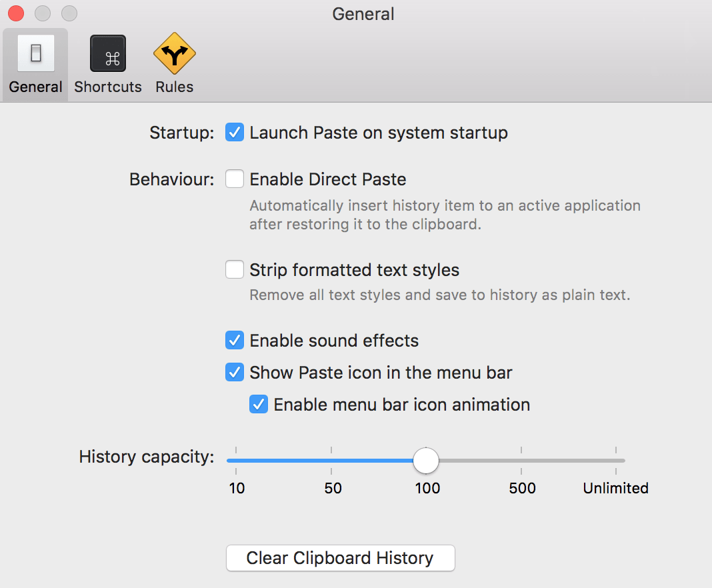This screenshot has width=712, height=588.
Task: Open Rules settings using the road-split icon
Action: point(174,52)
